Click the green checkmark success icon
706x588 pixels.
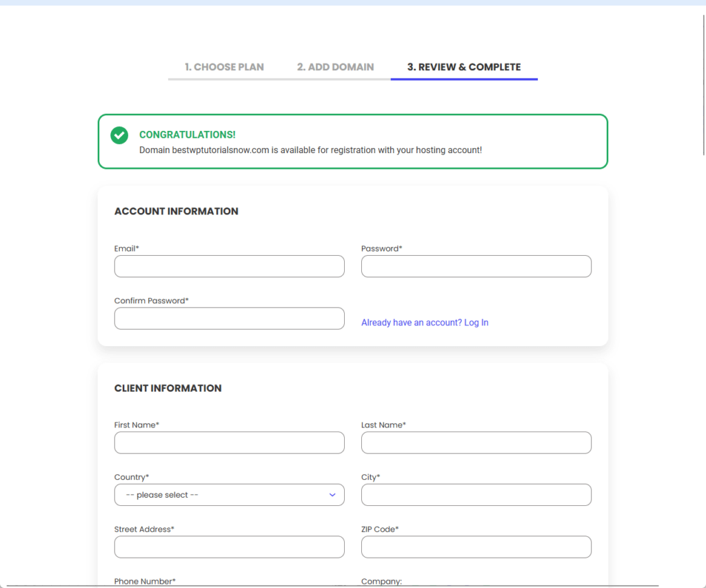[119, 135]
